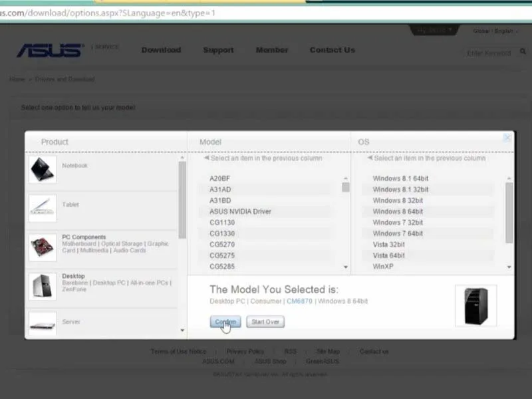Open the My device dropdown
532x399 pixels.
point(434,30)
